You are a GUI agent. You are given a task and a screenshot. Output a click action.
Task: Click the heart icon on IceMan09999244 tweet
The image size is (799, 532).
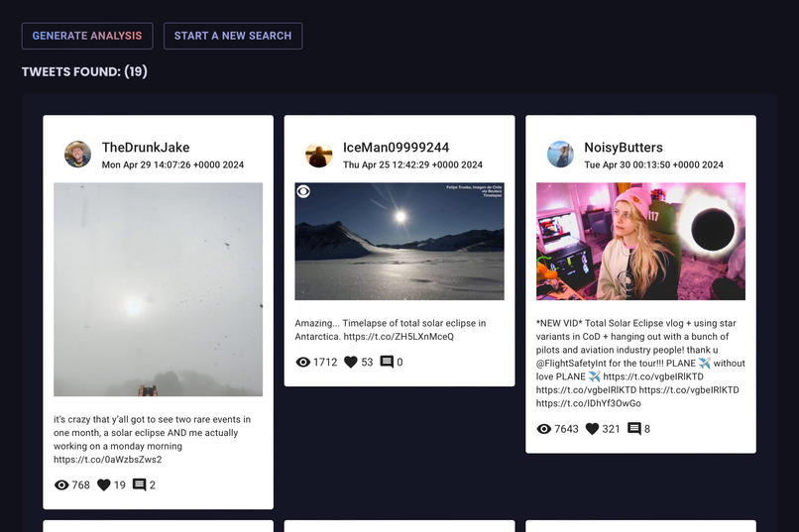pos(351,362)
